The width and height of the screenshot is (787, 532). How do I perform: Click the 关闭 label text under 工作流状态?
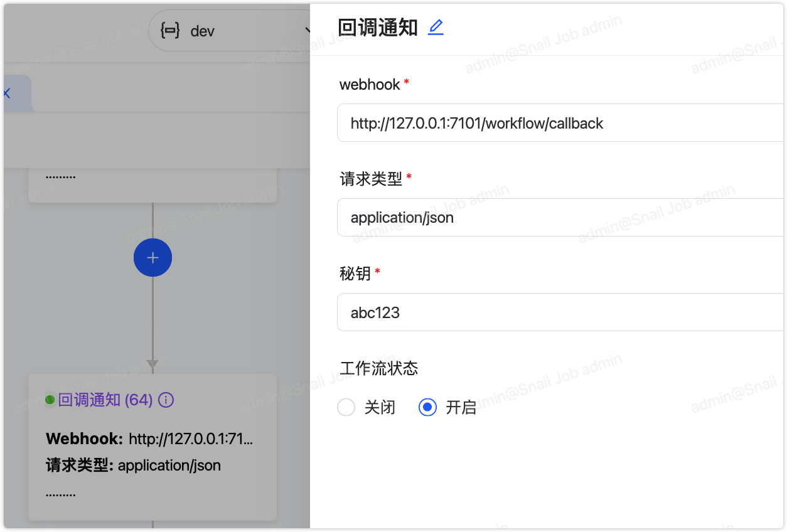pos(380,408)
